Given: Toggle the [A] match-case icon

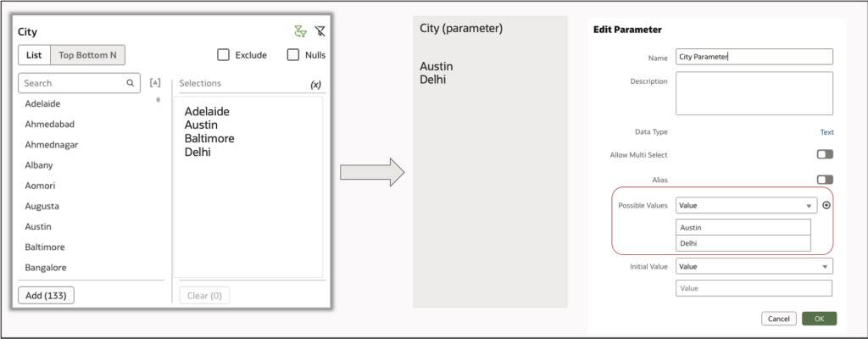Looking at the screenshot, I should 155,83.
